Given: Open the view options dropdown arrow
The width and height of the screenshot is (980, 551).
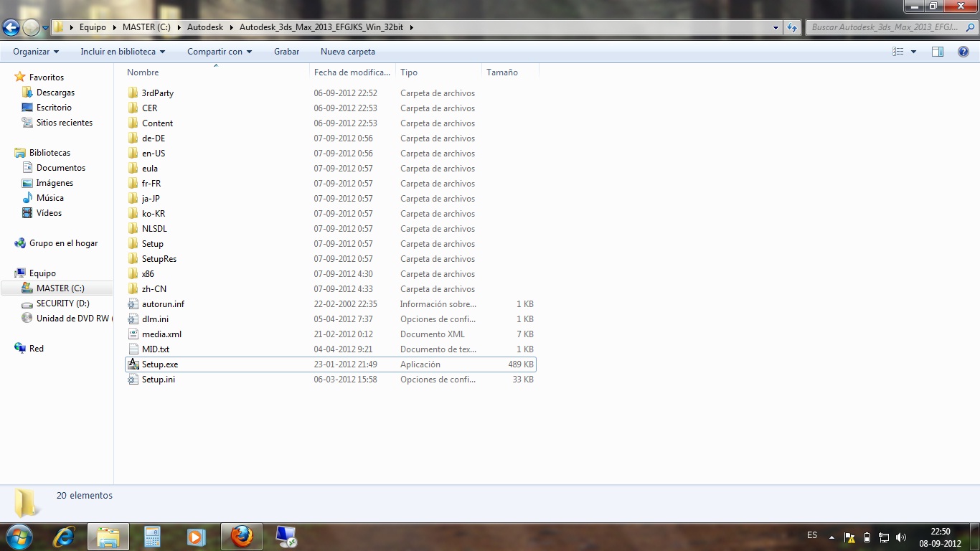Looking at the screenshot, I should (913, 52).
